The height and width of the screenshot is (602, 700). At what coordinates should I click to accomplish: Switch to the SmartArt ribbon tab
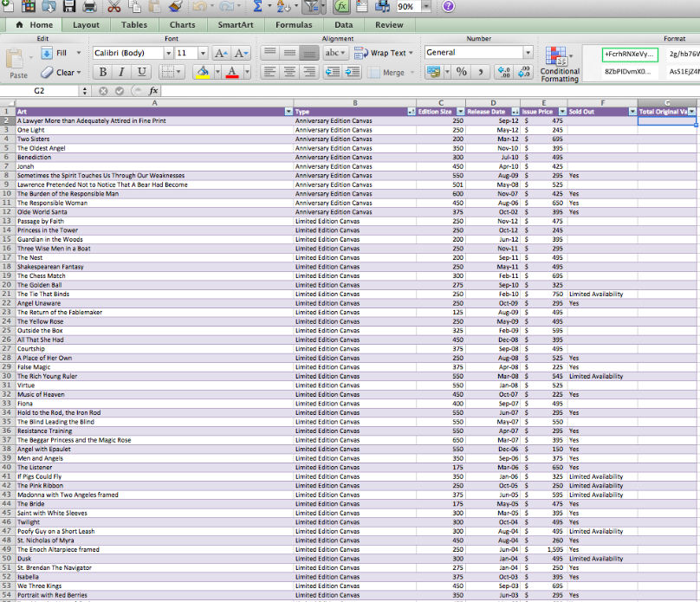tap(236, 25)
